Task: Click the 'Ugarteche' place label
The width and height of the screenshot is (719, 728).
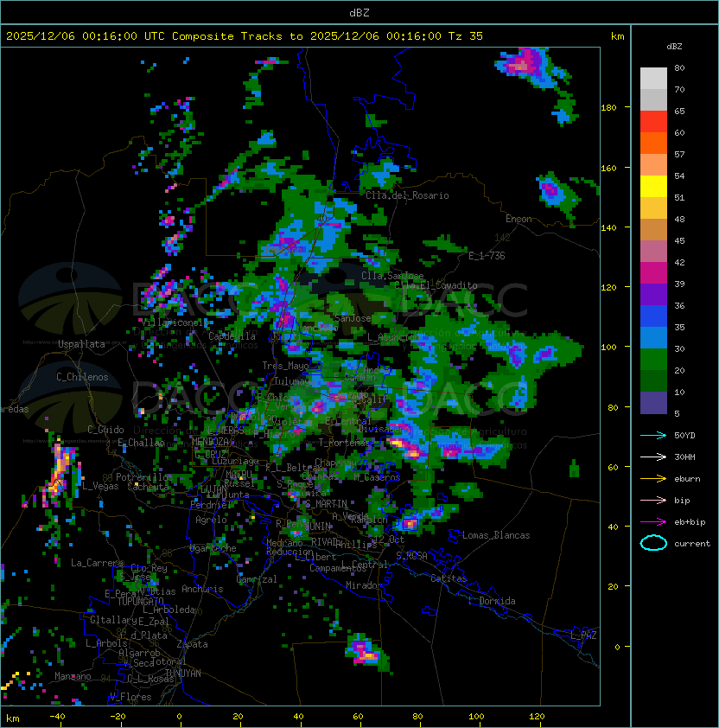Action: [213, 548]
